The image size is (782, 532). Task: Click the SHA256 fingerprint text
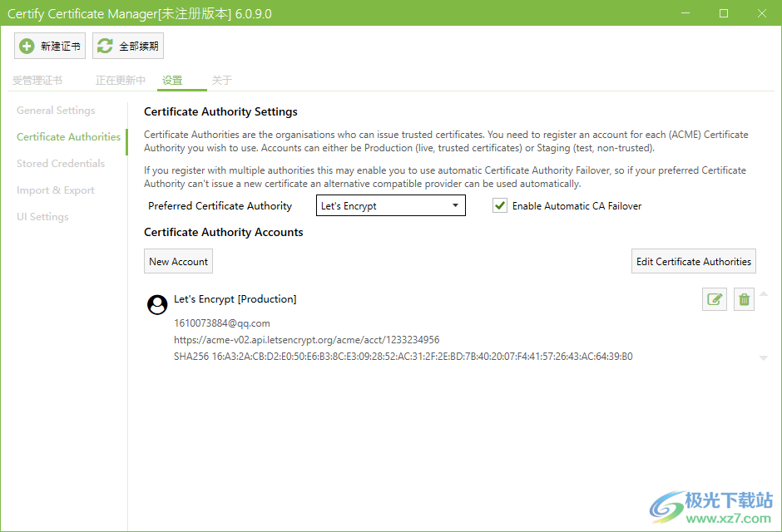click(x=403, y=357)
